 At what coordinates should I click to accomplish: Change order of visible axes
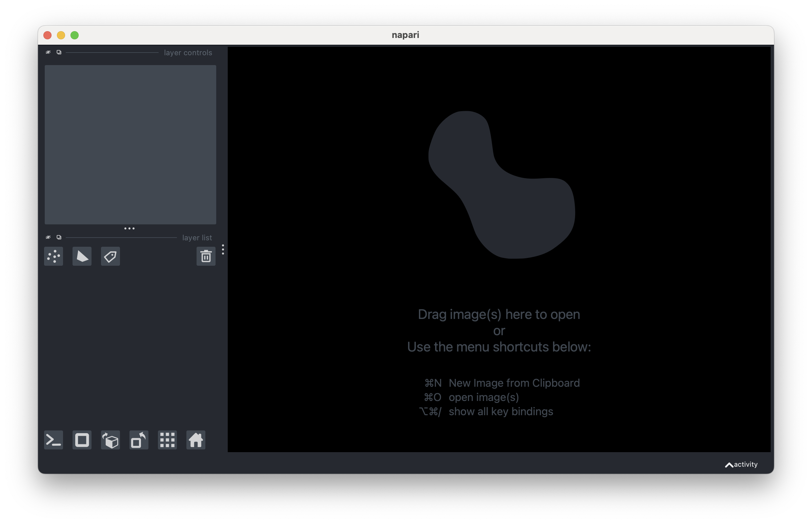(x=110, y=440)
